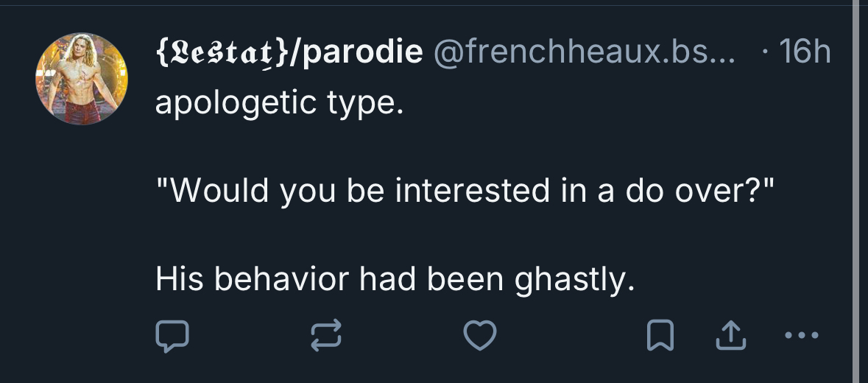The image size is (868, 383).
Task: Click 'His behavior had been ghastly.' sentence
Action: (395, 279)
